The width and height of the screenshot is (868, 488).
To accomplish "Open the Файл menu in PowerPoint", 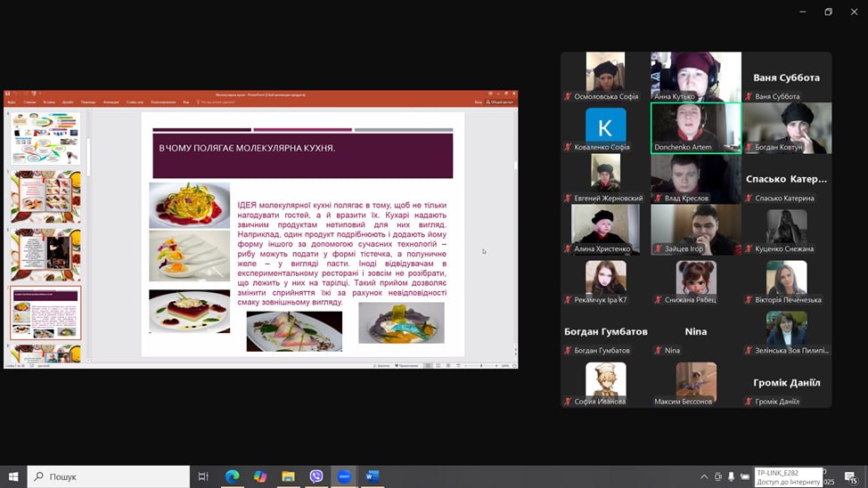I will [x=12, y=102].
